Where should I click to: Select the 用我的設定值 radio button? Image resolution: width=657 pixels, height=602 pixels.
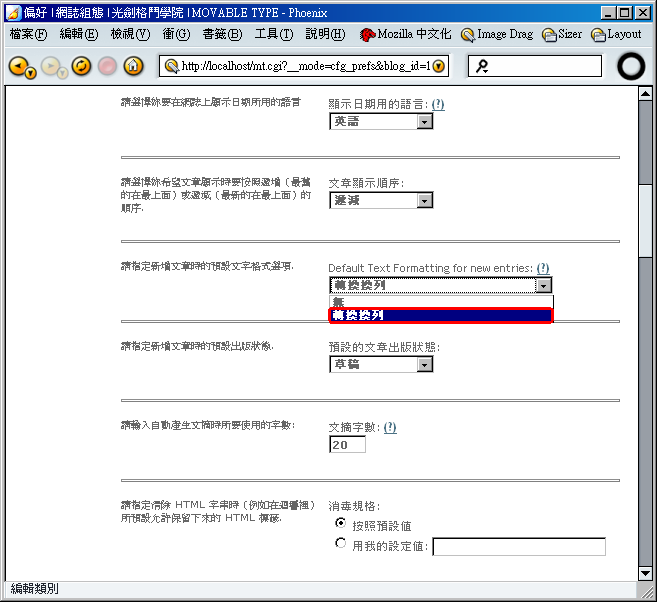[341, 543]
